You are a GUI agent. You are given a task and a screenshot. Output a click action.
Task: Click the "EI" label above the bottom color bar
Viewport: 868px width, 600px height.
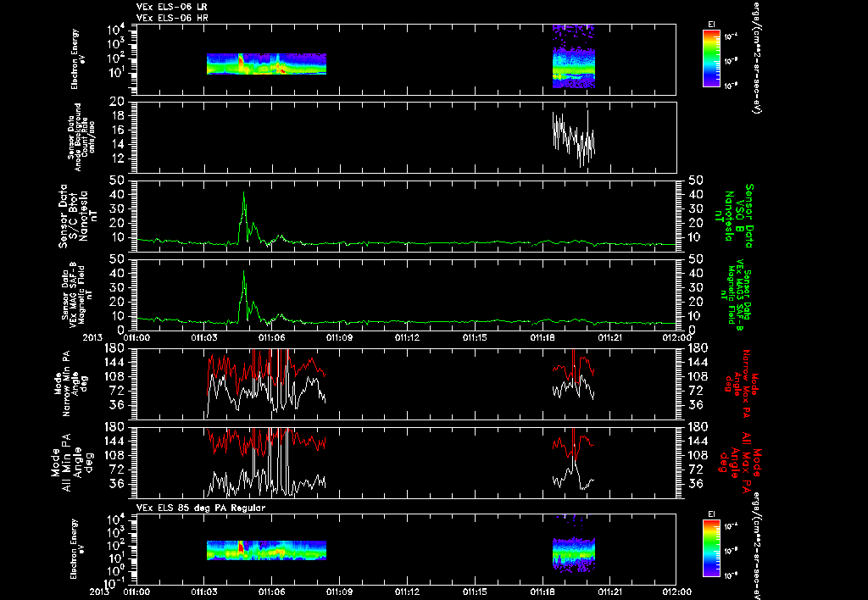pyautogui.click(x=711, y=514)
